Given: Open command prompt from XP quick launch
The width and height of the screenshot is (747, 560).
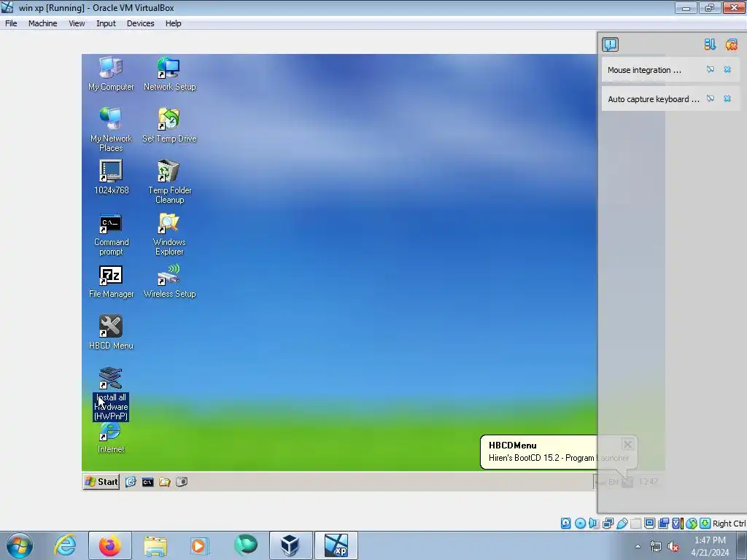Looking at the screenshot, I should tap(147, 482).
